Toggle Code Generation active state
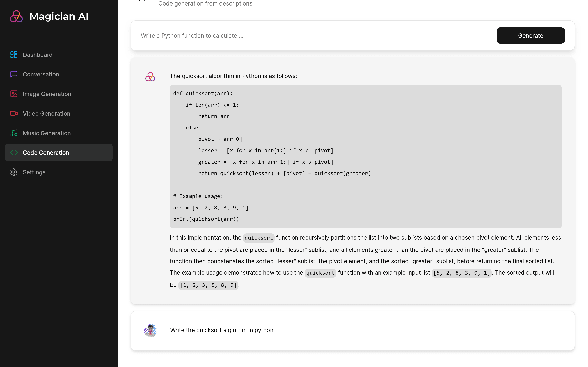The image size is (588, 367). 59,152
